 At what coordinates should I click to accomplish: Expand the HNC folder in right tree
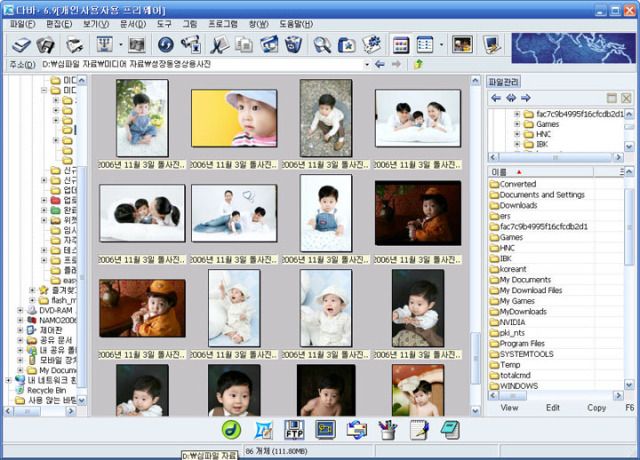pos(517,134)
